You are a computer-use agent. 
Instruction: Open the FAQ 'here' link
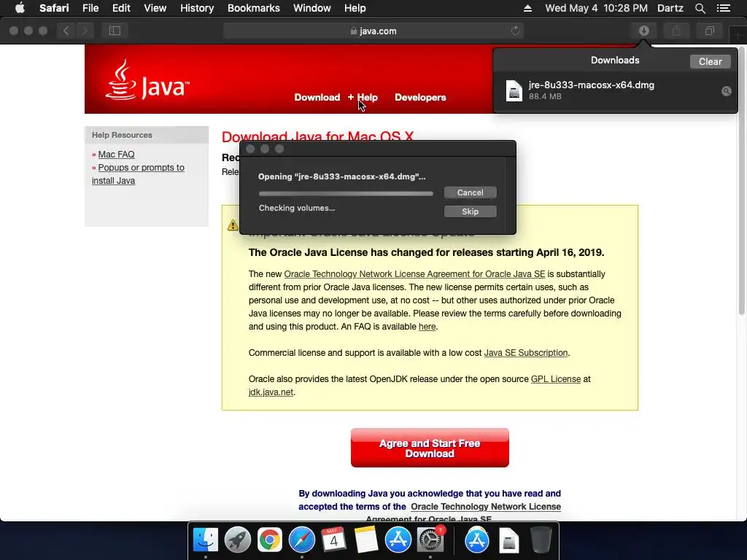[x=427, y=327]
